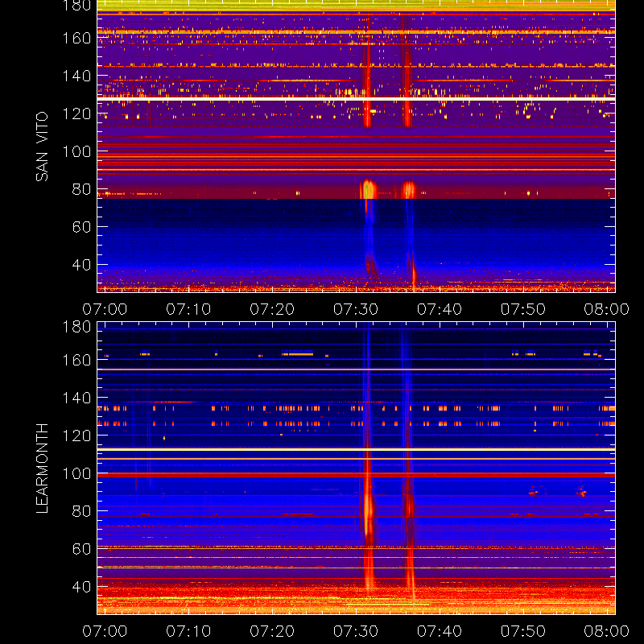Click the 07:30 time label under Learmonth plot

coord(356,631)
